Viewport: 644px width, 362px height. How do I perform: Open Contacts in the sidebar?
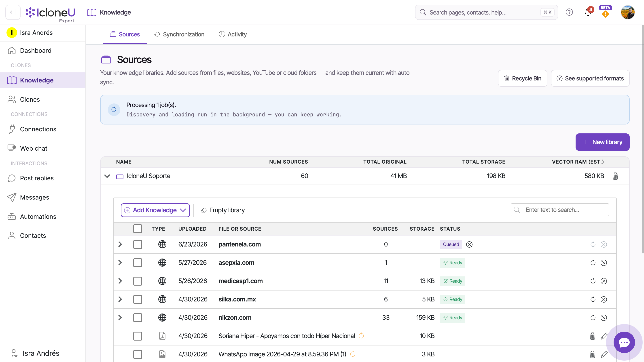pos(43,236)
